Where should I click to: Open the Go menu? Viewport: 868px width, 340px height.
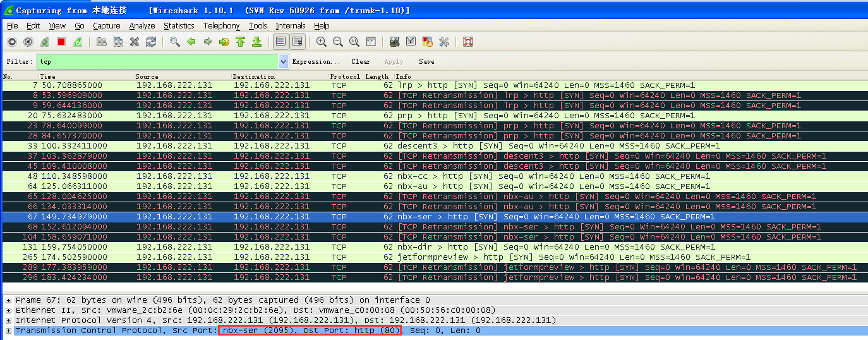(80, 26)
